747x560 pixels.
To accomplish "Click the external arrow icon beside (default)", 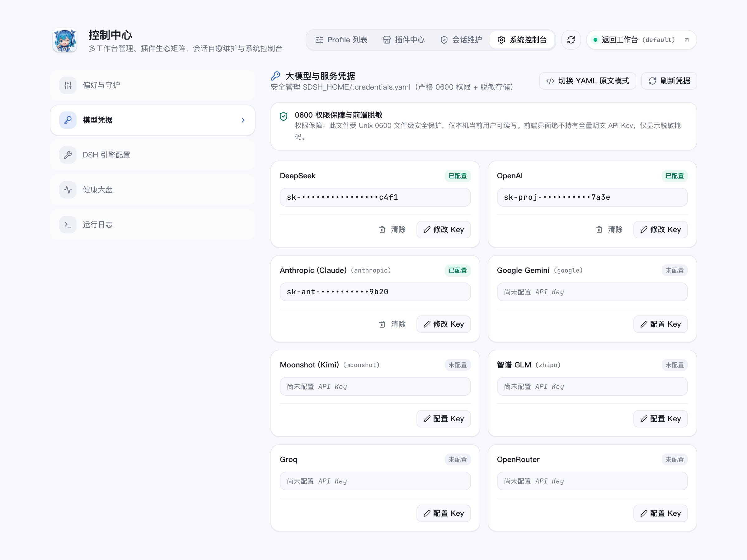I will [x=686, y=40].
